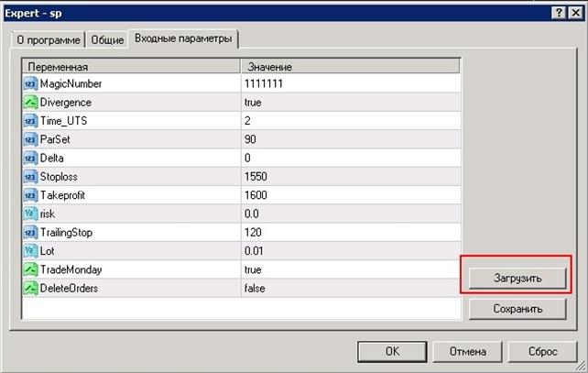The height and width of the screenshot is (373, 588).
Task: Click the boolean icon beside TradeMonday
Action: point(31,269)
